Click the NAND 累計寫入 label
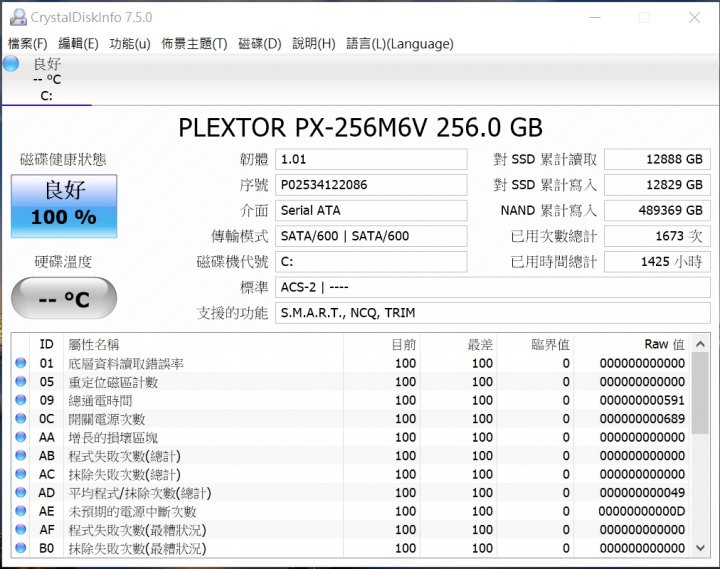Viewport: 720px width, 569px height. coord(549,210)
